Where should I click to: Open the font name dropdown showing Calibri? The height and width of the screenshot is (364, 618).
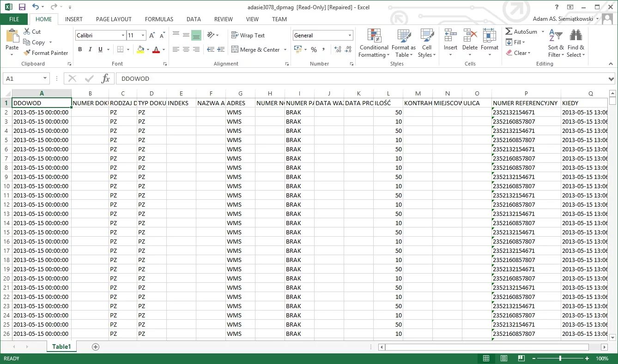(x=123, y=36)
